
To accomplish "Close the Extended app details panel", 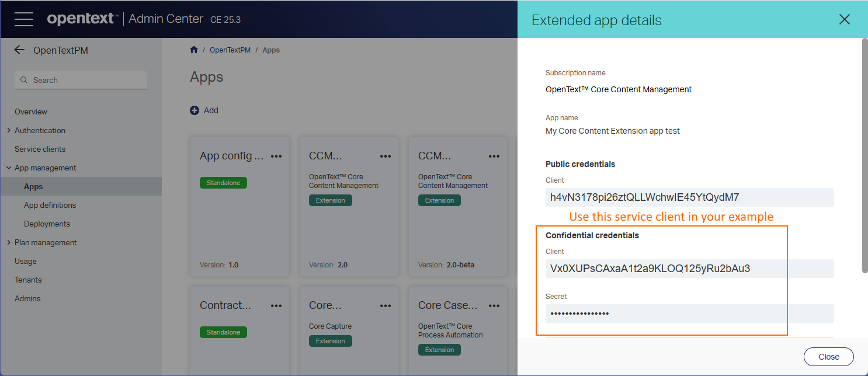I will point(844,19).
